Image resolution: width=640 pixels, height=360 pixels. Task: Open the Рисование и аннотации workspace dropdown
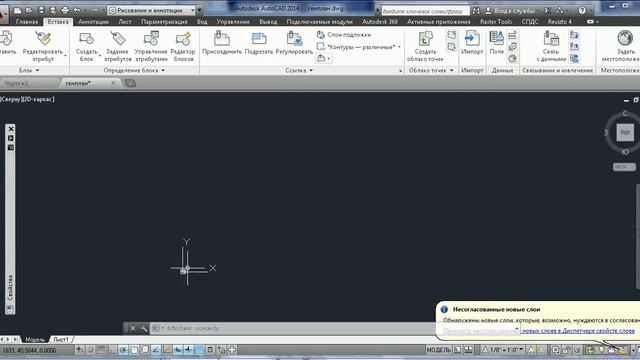click(151, 10)
